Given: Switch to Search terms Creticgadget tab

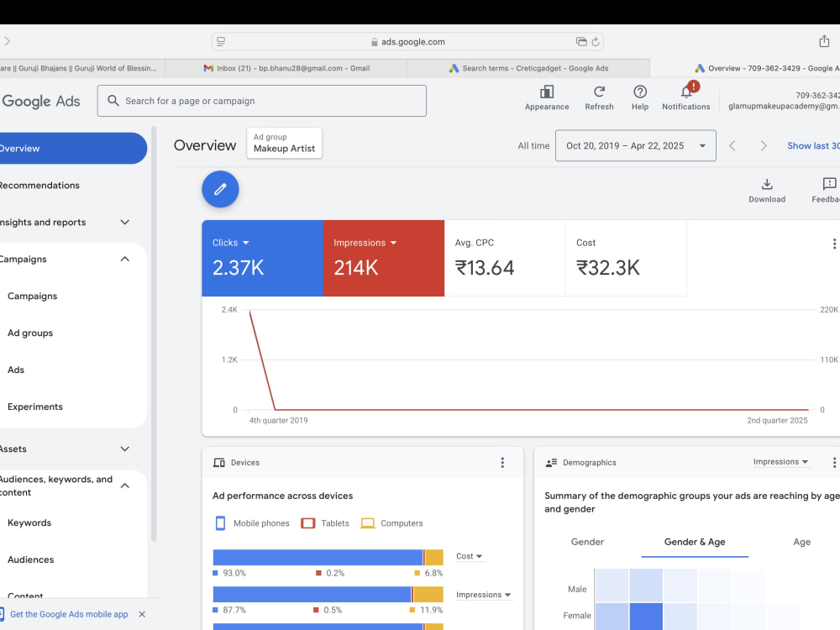Looking at the screenshot, I should pos(528,68).
